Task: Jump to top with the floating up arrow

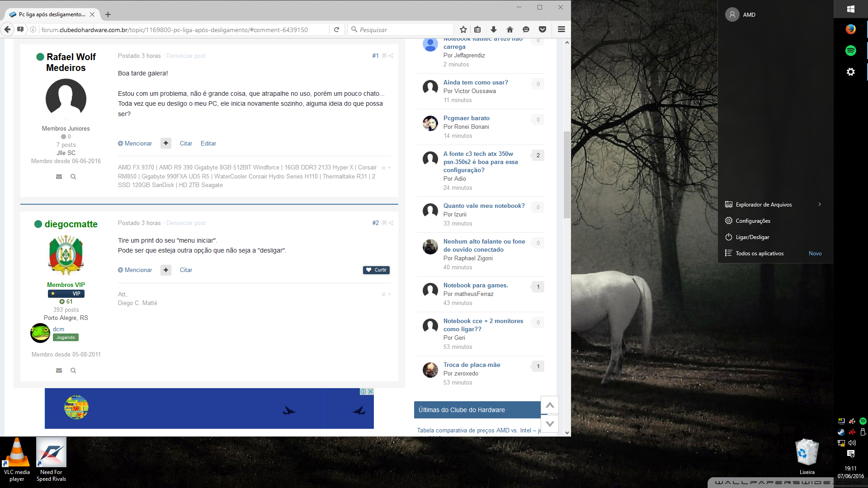Action: click(x=550, y=405)
